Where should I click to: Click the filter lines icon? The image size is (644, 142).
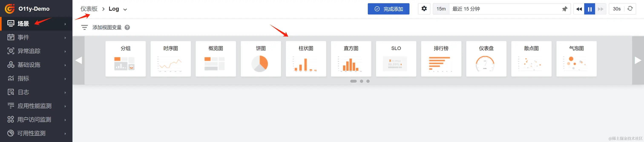click(x=85, y=27)
